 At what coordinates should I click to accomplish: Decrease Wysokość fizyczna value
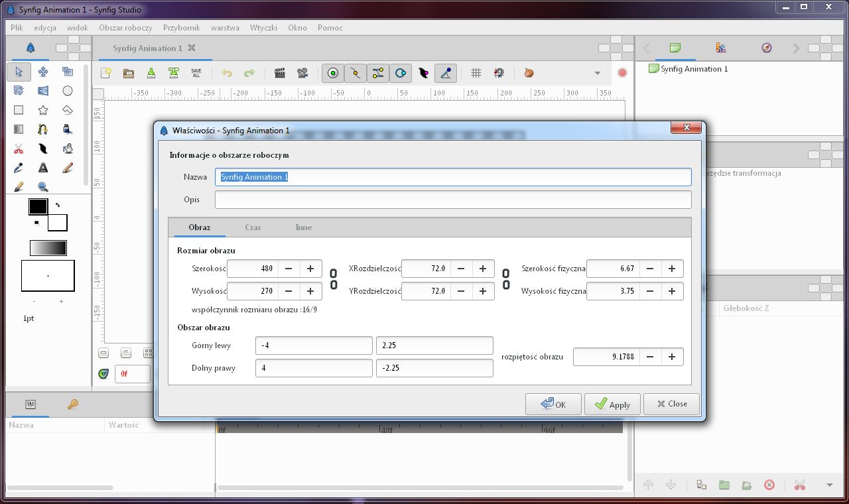[650, 291]
